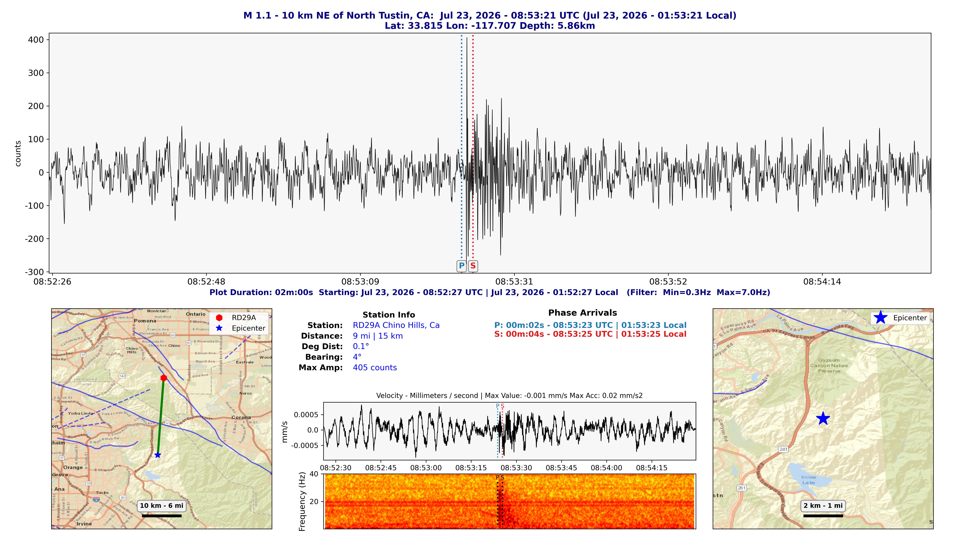Screen dimensions: 980x551
Task: Click the green path line between station and epicenter
Action: point(161,416)
